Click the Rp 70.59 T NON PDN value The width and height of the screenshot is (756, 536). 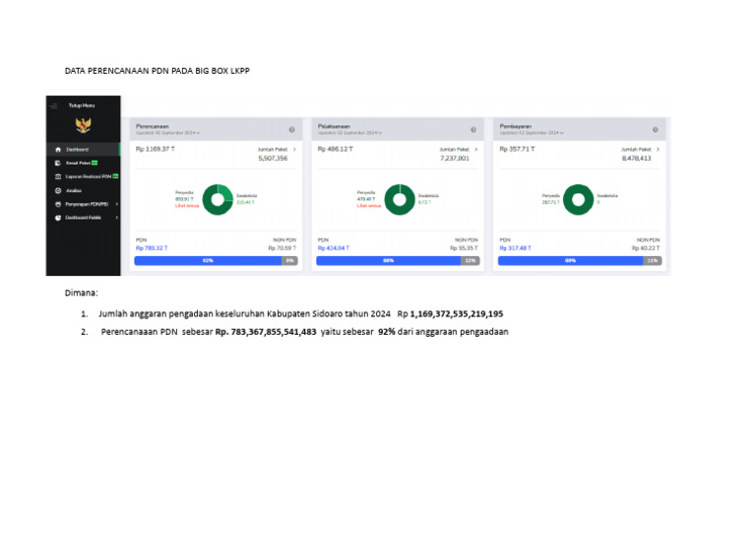click(283, 248)
